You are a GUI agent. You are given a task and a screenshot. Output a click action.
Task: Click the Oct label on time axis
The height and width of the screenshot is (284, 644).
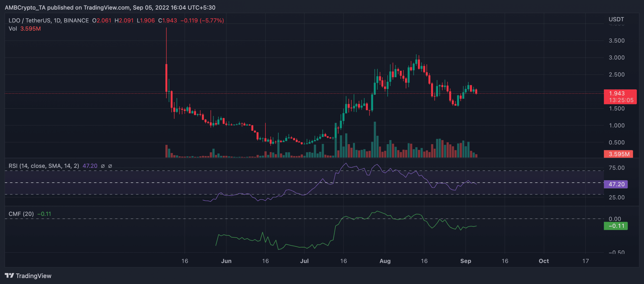[x=544, y=261]
